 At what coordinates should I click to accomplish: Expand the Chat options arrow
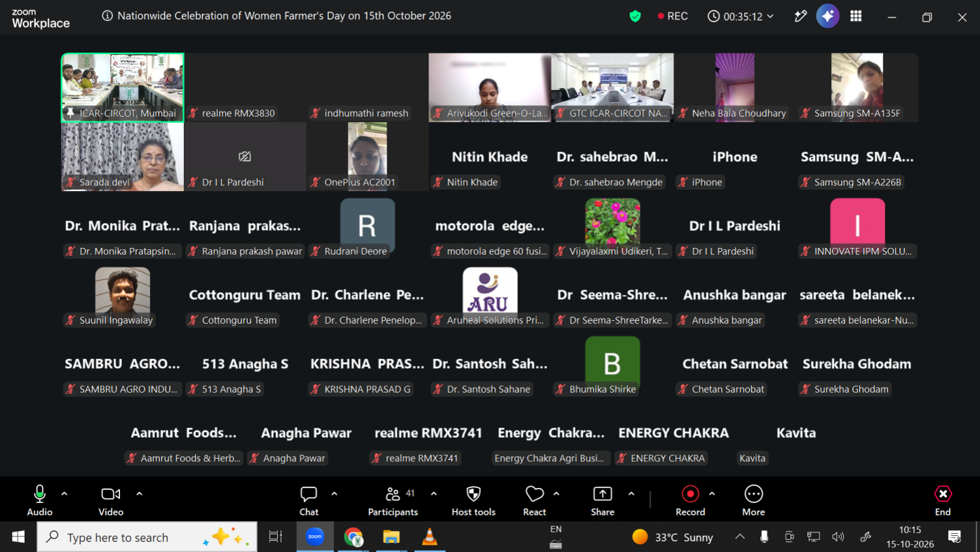[x=334, y=494]
